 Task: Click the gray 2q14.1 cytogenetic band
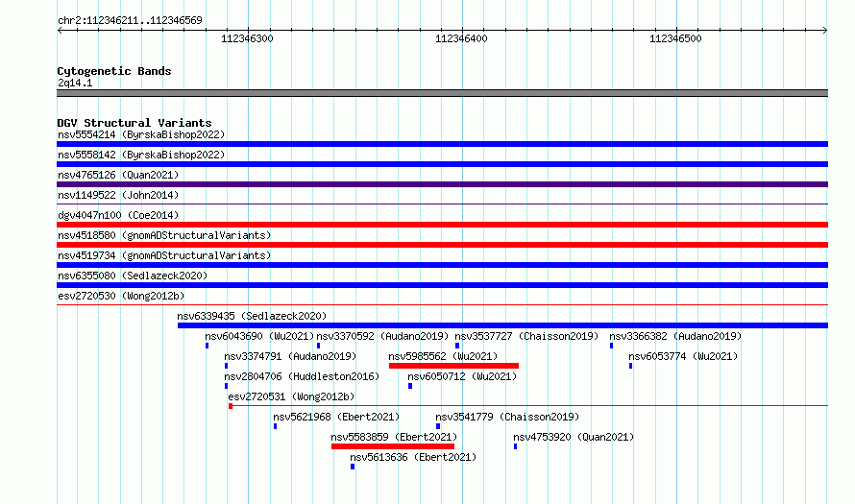442,93
